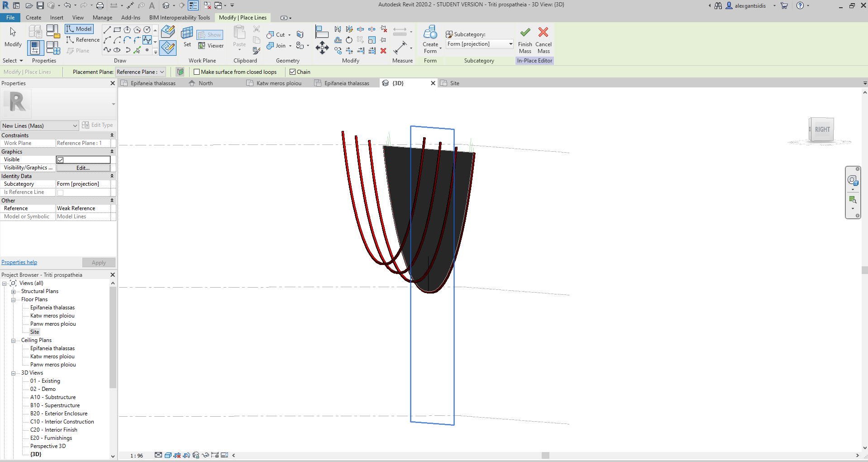Click Cancel Mass to discard changes
868x462 pixels.
[x=543, y=39]
